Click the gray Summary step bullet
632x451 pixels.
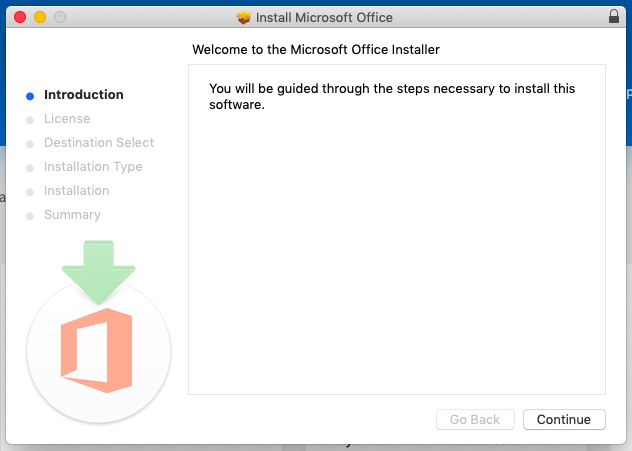[x=30, y=216]
